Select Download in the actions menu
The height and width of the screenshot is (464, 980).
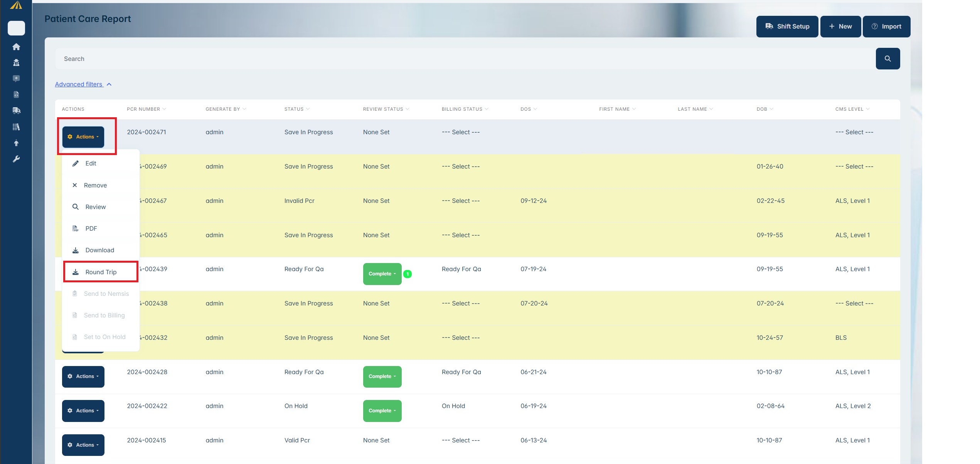[x=99, y=250]
